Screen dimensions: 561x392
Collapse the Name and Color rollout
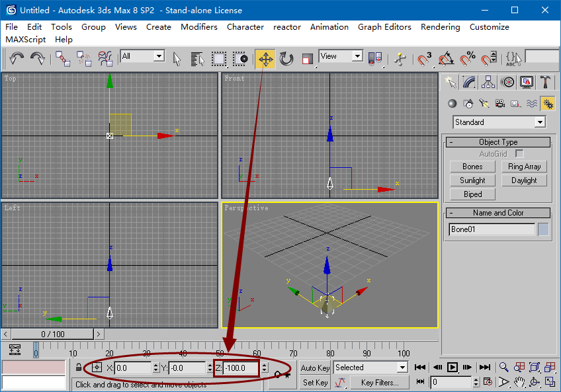(498, 213)
